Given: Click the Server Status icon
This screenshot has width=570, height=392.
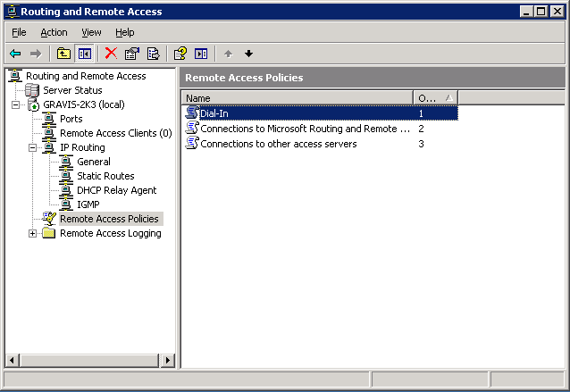Looking at the screenshot, I should (32, 90).
